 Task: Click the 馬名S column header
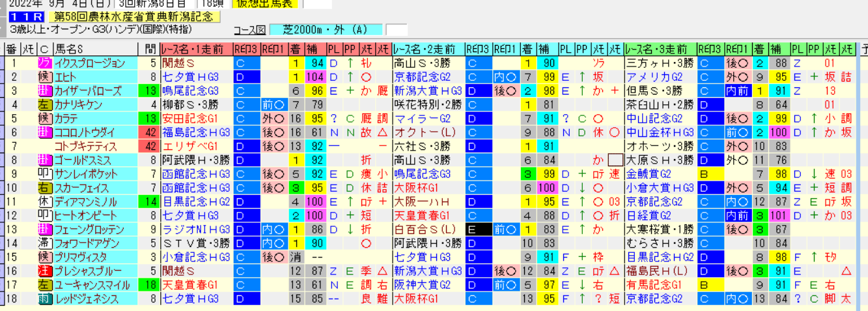click(x=96, y=49)
